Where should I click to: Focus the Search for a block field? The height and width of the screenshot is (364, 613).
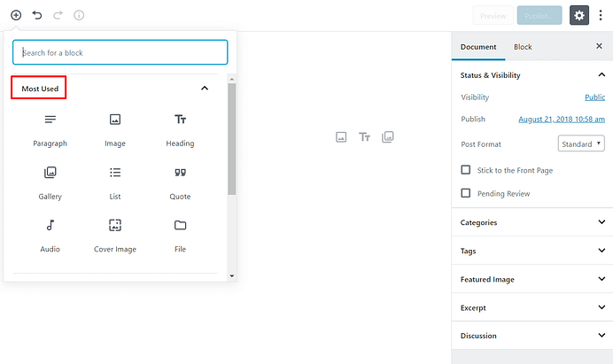tap(120, 52)
